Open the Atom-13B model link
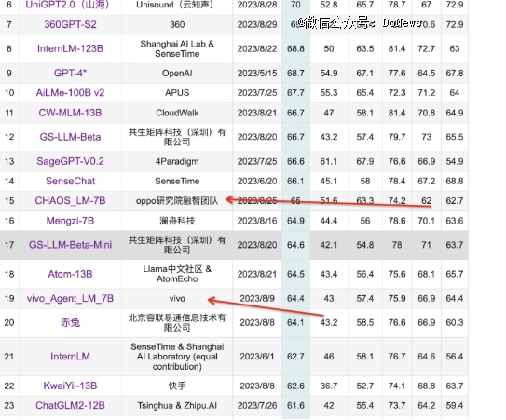Screen dimensions: 506x420 point(70,274)
